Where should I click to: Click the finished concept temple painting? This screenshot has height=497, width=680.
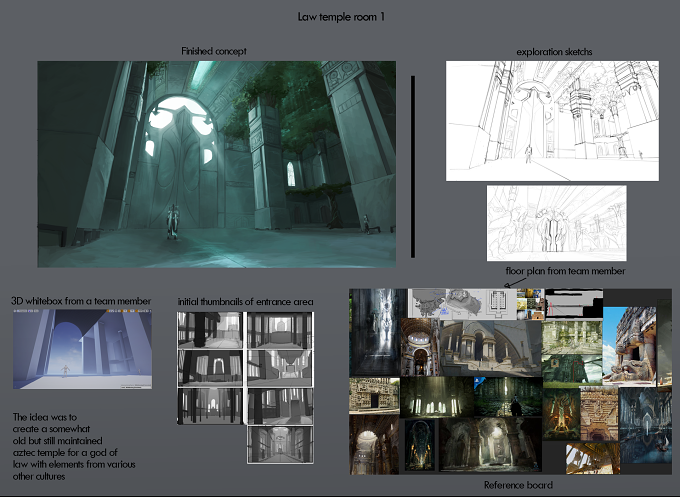point(216,164)
